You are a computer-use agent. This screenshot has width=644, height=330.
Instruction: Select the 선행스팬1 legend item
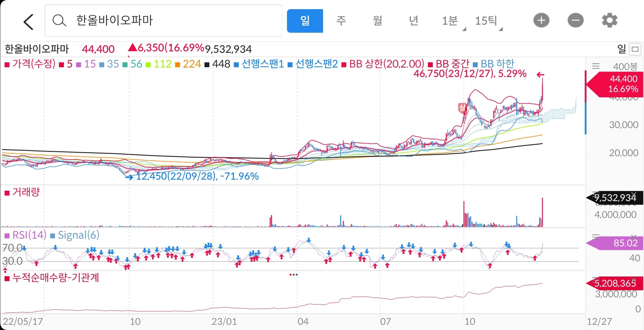pos(259,64)
